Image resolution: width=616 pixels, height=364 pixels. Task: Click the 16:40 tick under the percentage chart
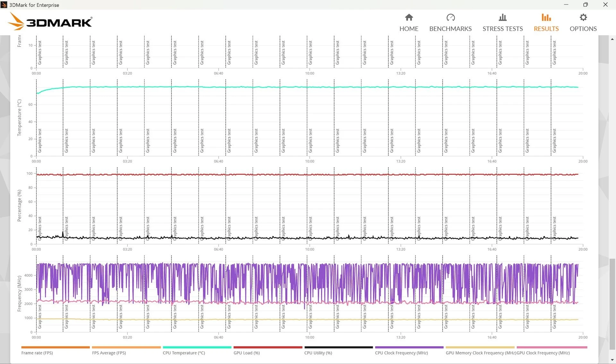492,249
